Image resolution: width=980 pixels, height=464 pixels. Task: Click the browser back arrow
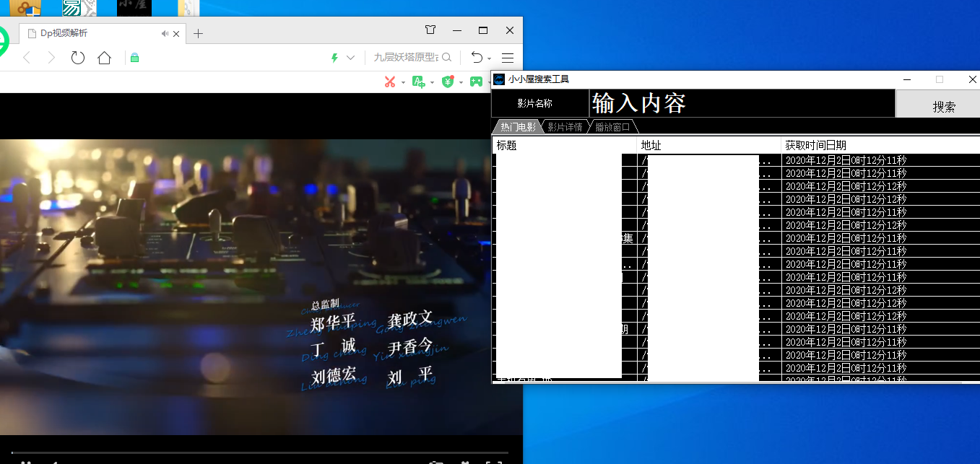tap(27, 58)
